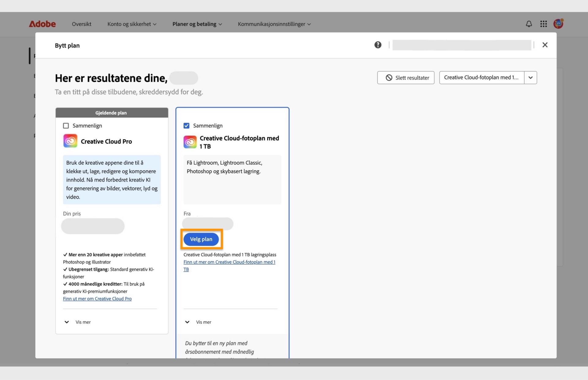
Task: Click the Creative Cloud-fotoplan app icon
Action: point(190,142)
